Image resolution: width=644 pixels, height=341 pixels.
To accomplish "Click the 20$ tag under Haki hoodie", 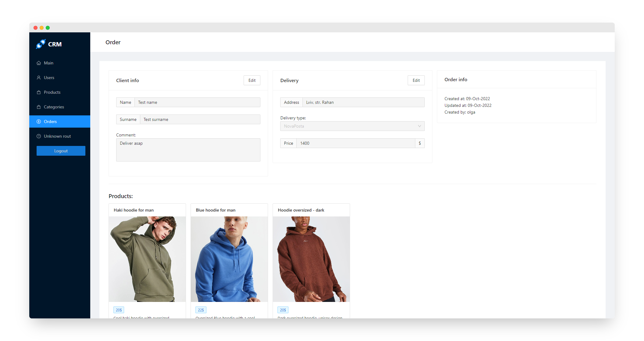I will [x=119, y=310].
